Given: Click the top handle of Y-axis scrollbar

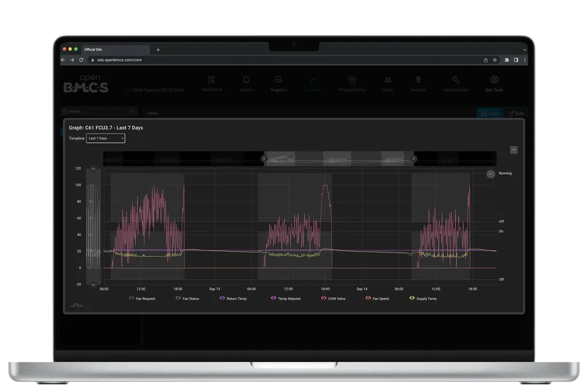Looking at the screenshot, I should point(94,168).
